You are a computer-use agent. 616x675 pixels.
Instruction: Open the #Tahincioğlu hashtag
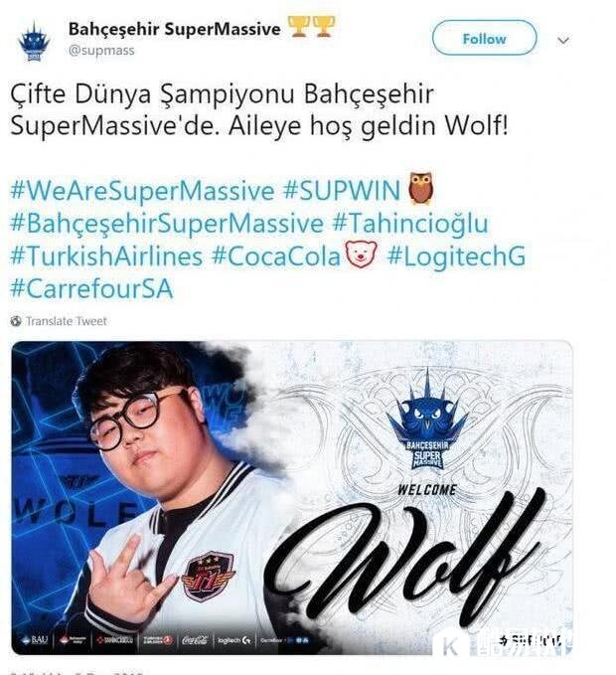(x=410, y=223)
